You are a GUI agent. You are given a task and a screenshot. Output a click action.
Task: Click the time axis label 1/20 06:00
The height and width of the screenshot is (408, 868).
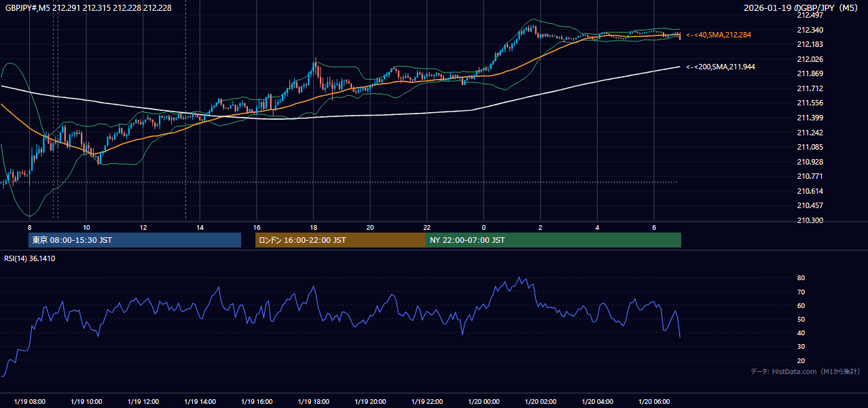[653, 402]
